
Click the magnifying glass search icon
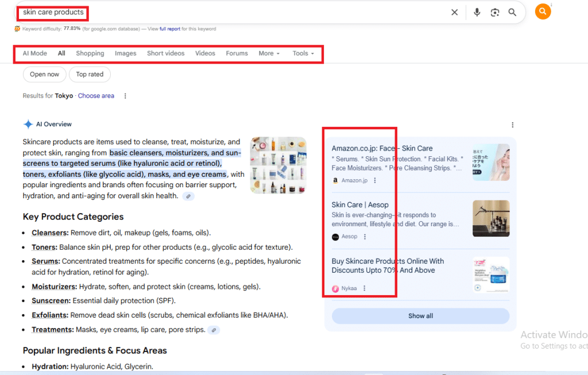tap(512, 12)
